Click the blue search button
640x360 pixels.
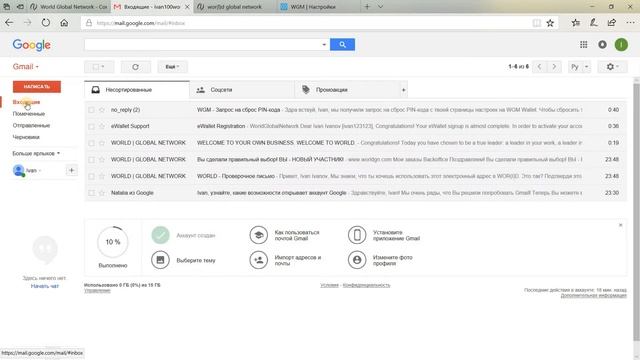click(x=342, y=44)
